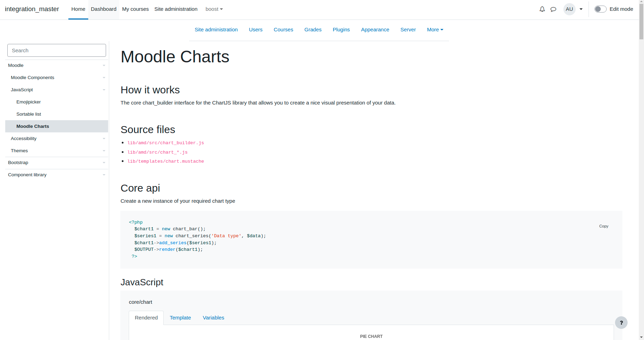Click lib/templates/chart.mustache text
Viewport: 644px width, 340px height.
pyautogui.click(x=166, y=161)
